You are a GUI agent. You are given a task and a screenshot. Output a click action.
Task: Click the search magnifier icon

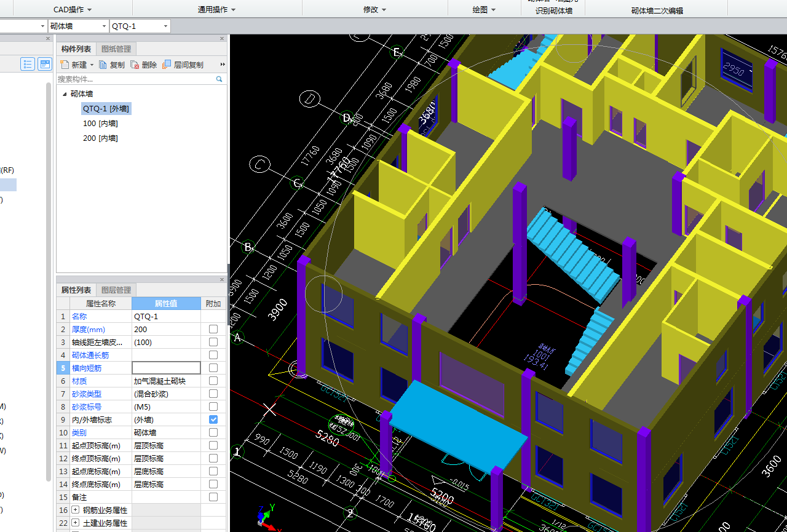219,79
